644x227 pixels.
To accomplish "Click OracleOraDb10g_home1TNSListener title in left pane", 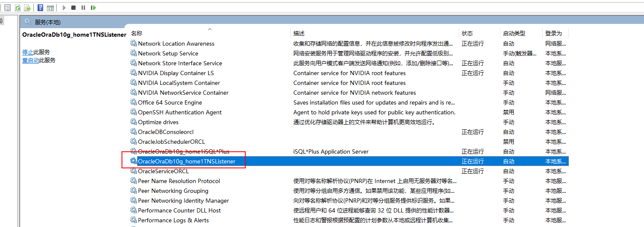I will coord(74,35).
